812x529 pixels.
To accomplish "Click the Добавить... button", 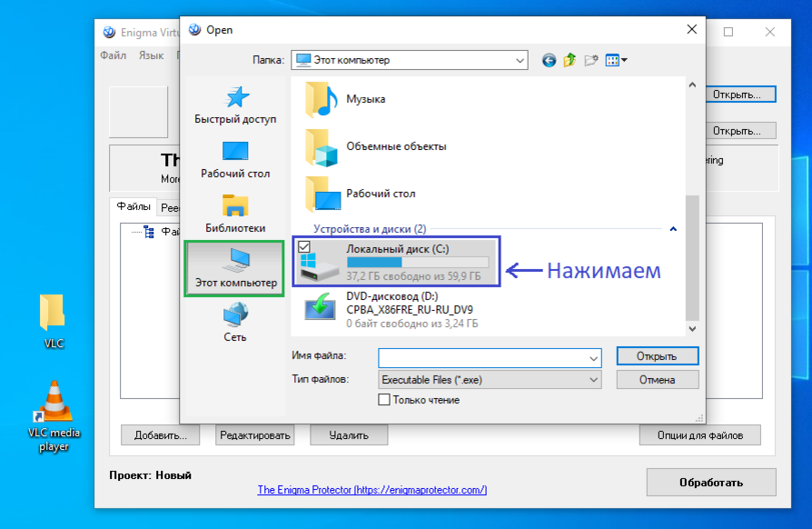I will 161,435.
